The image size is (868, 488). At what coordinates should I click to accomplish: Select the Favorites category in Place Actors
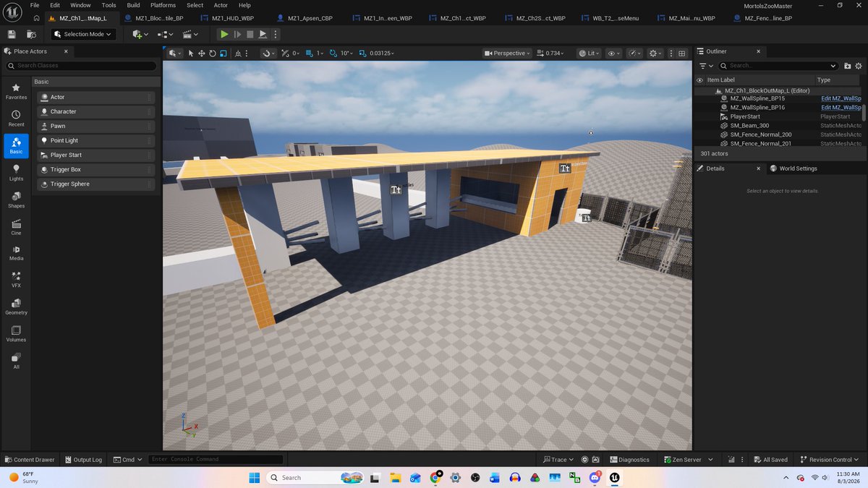(x=16, y=91)
